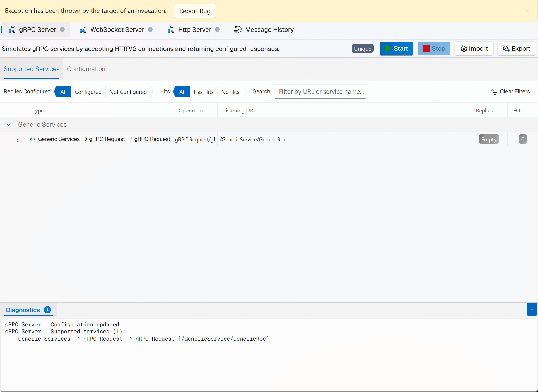Screen dimensions: 538x392
Task: Click the bidirectional arrow icon in gRPC Request row
Action: pos(33,139)
